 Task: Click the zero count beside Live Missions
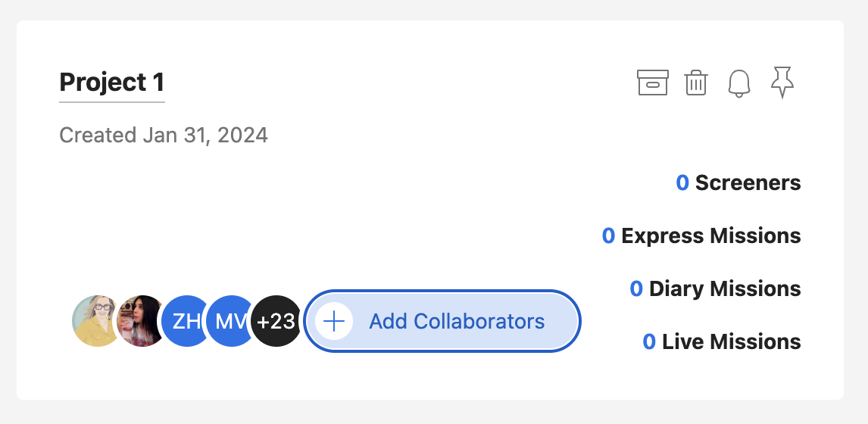[649, 341]
